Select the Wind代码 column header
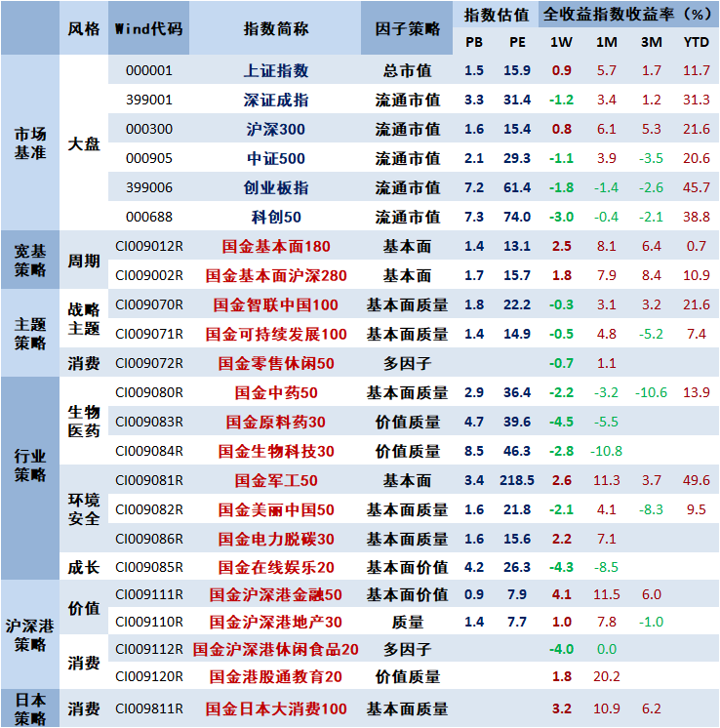Screen dimensions: 720x728 pos(148,28)
